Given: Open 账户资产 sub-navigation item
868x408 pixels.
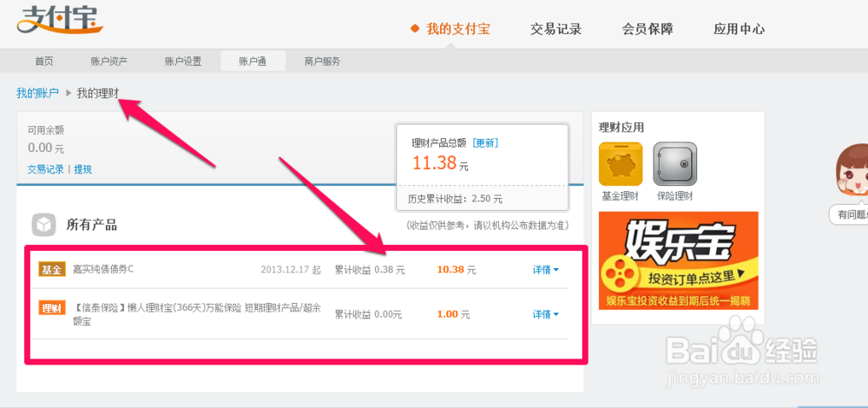Looking at the screenshot, I should [109, 62].
